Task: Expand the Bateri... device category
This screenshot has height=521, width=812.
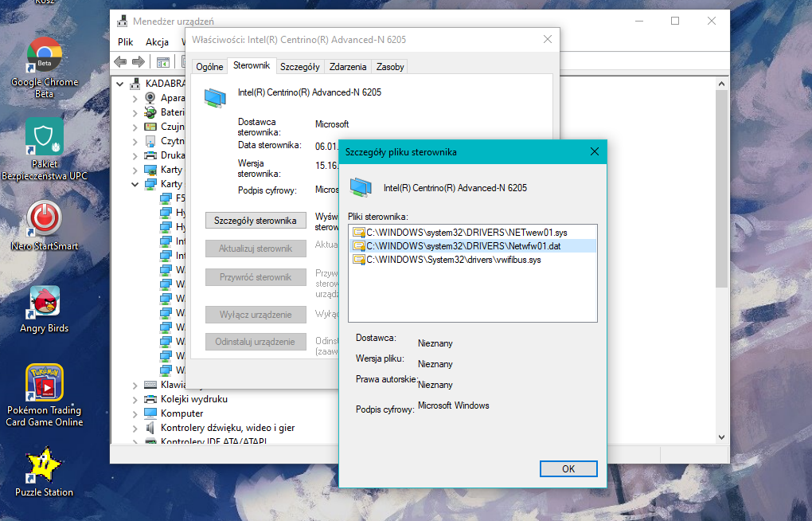Action: coord(135,112)
